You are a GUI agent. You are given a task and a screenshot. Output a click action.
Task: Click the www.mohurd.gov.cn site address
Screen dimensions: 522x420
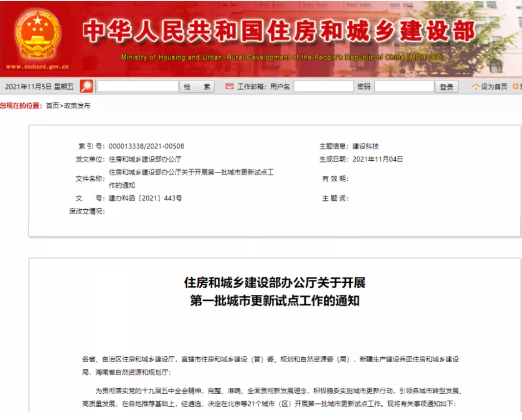click(37, 67)
